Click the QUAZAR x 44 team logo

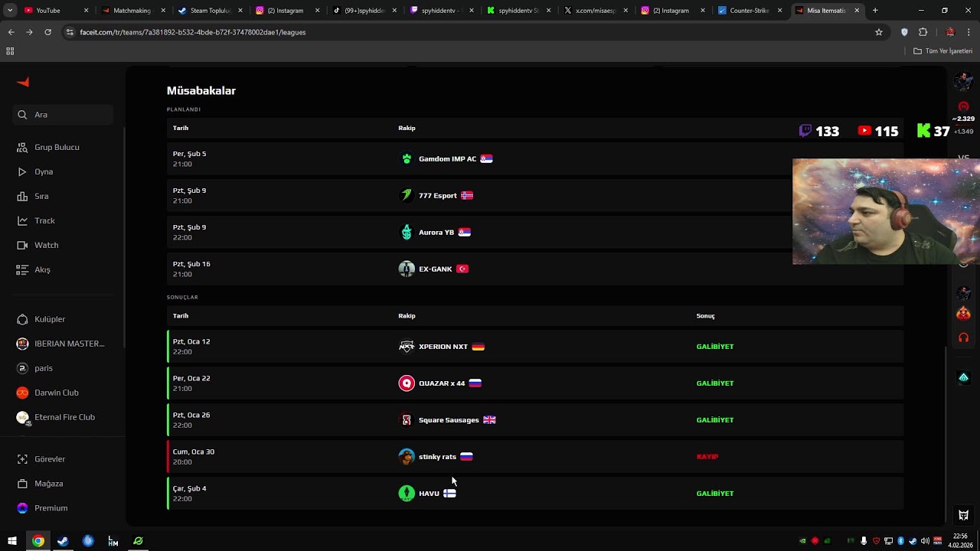[x=407, y=383]
